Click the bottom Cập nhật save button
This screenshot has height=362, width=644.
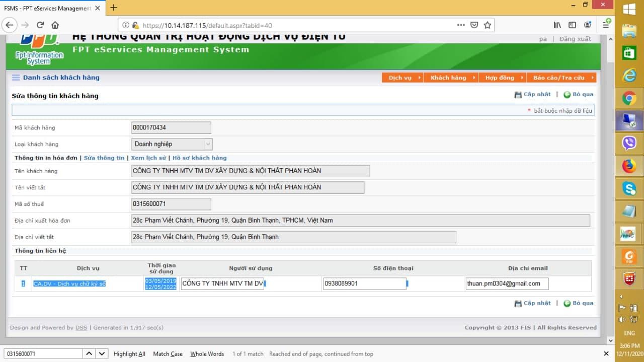[x=532, y=303]
